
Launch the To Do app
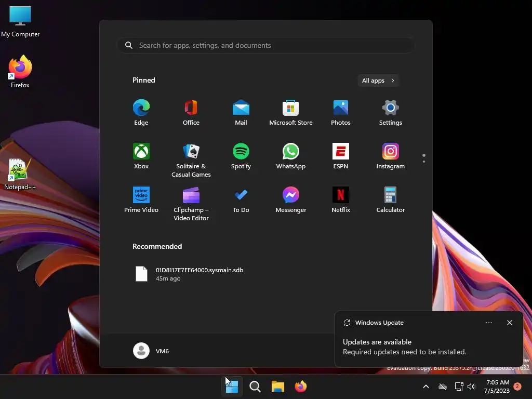[x=241, y=200]
